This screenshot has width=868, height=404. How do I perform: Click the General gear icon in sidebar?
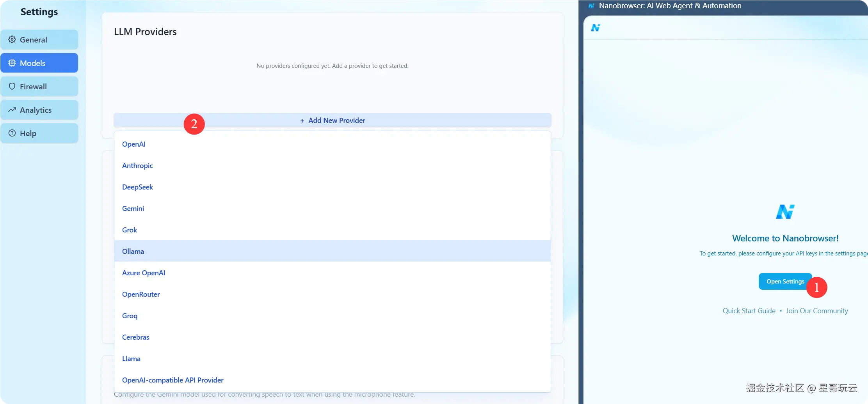12,40
